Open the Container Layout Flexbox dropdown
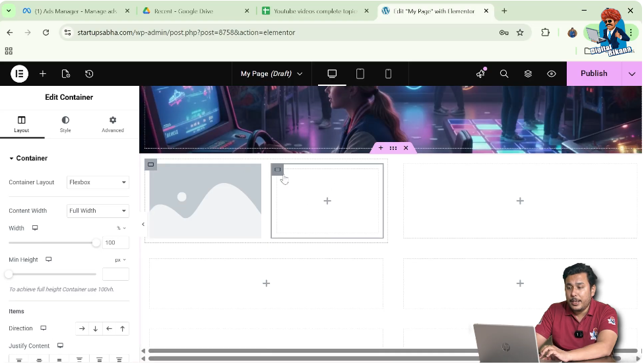The height and width of the screenshot is (364, 644). (x=98, y=182)
